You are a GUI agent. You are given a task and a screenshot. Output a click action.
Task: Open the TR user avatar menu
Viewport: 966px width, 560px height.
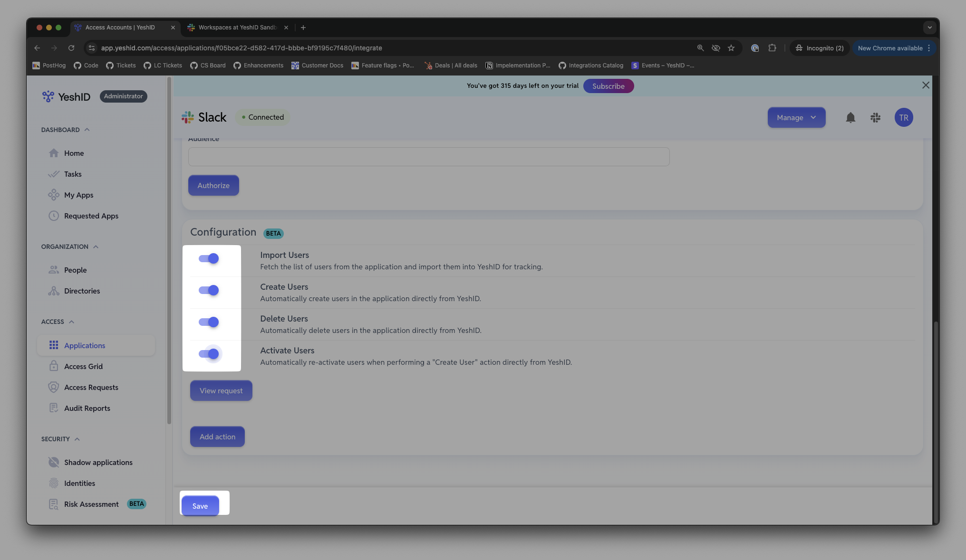tap(903, 117)
